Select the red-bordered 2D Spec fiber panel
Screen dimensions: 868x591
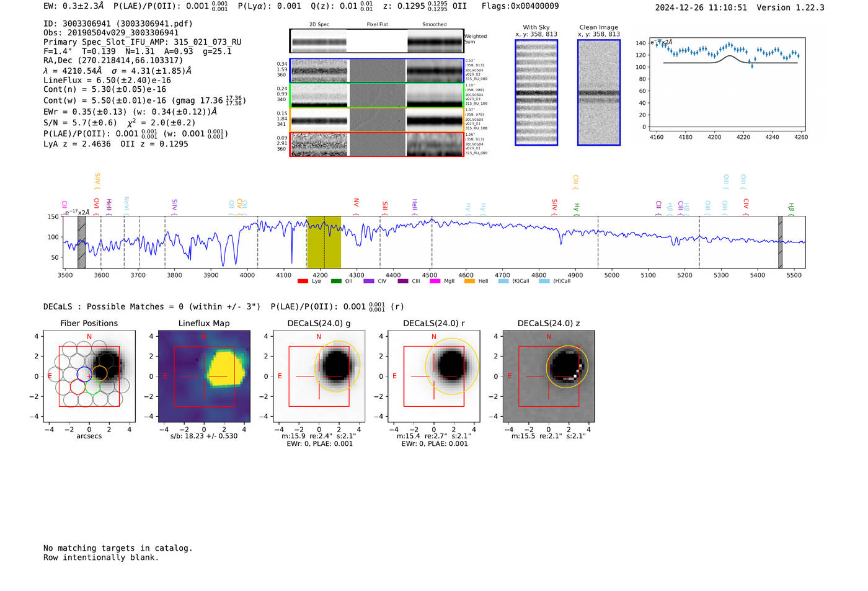(319, 144)
